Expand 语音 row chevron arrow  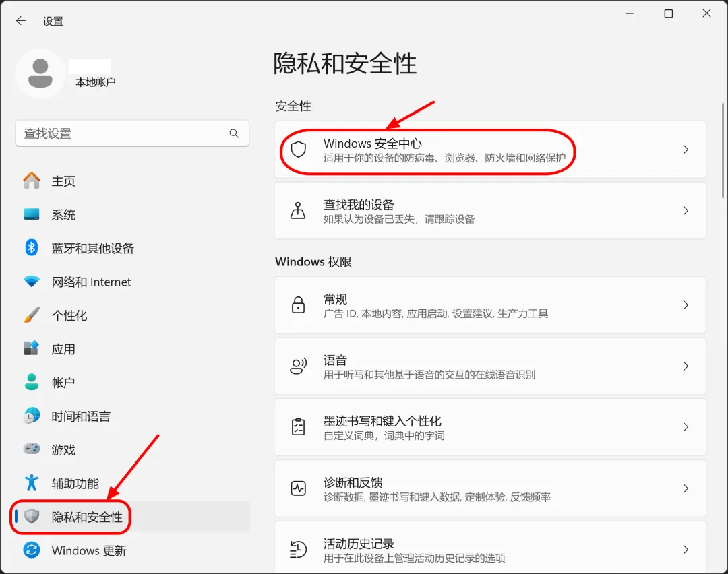686,366
